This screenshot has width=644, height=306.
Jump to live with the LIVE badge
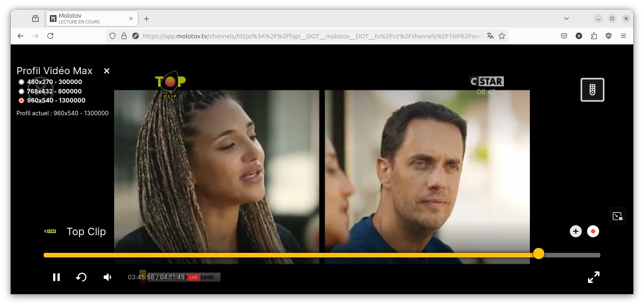pos(193,278)
